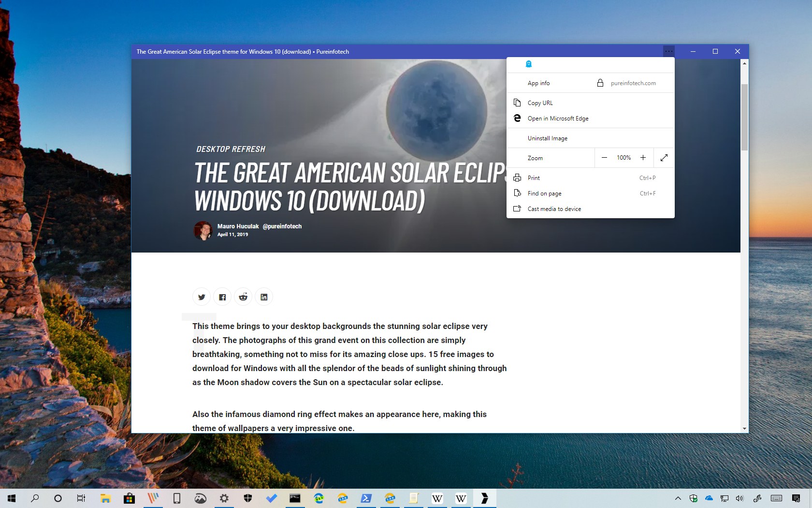Open network status icon in tray

tap(725, 498)
